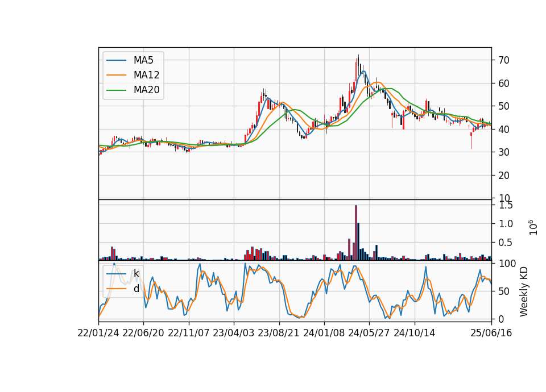Click the 23/08/21 date axis label
Viewport: 546px width, 392px height.
click(x=279, y=333)
